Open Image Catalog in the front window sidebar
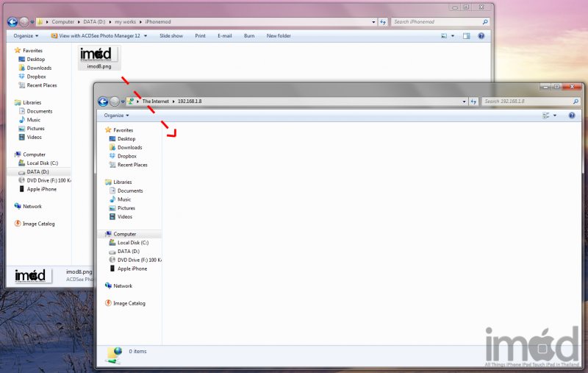 click(129, 303)
